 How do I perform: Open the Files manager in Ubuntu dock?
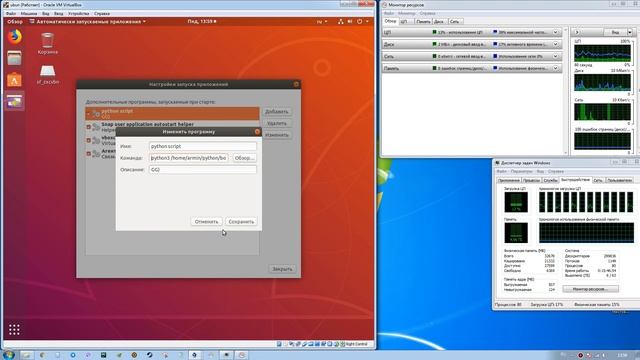(x=14, y=58)
